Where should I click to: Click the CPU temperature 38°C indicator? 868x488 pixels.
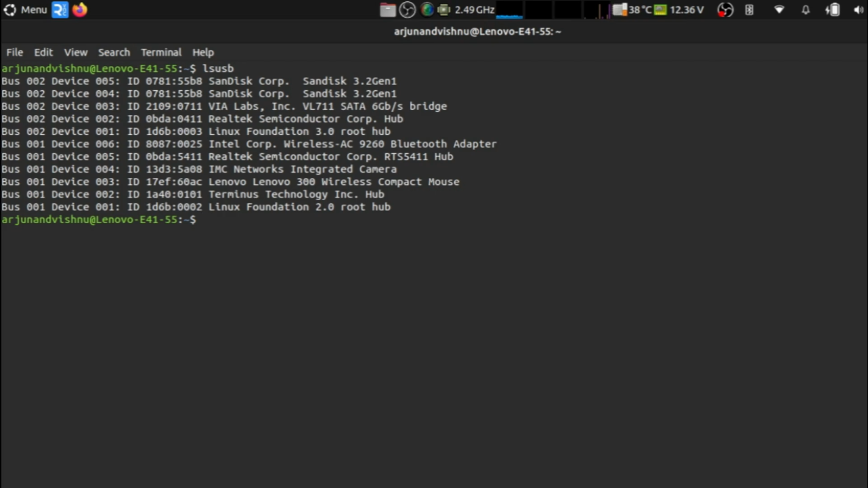point(635,10)
